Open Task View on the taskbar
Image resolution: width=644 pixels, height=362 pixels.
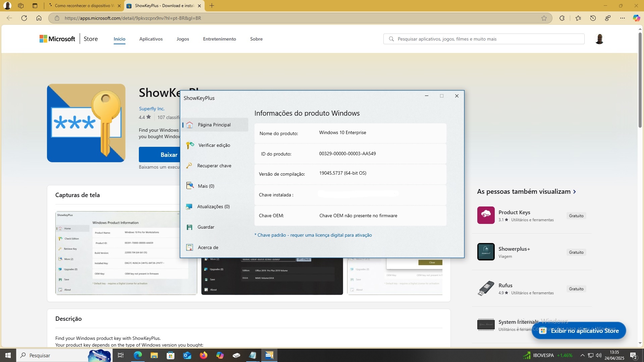(x=121, y=355)
